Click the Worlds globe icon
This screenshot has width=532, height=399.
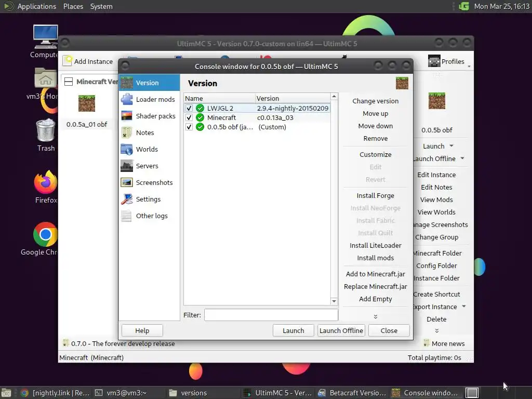[127, 149]
